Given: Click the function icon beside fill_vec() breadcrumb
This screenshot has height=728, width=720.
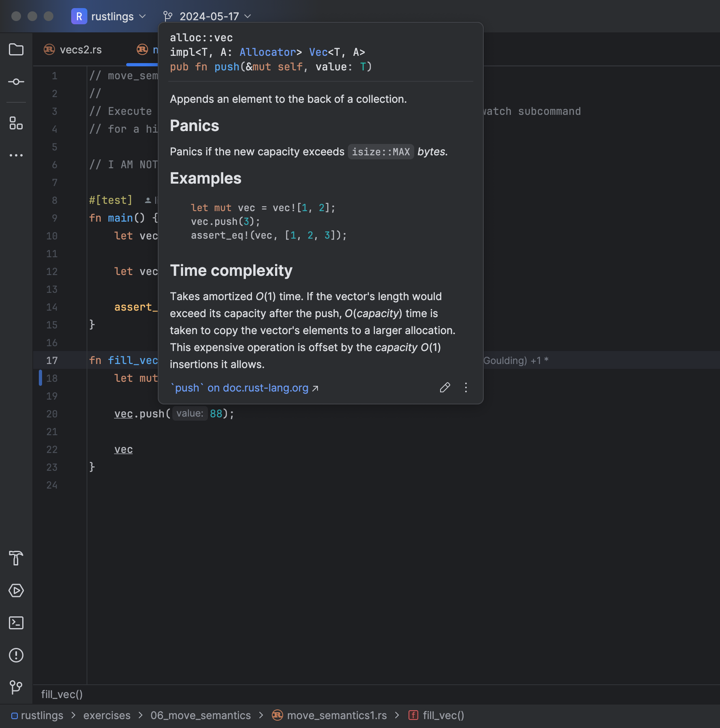Looking at the screenshot, I should tap(413, 715).
